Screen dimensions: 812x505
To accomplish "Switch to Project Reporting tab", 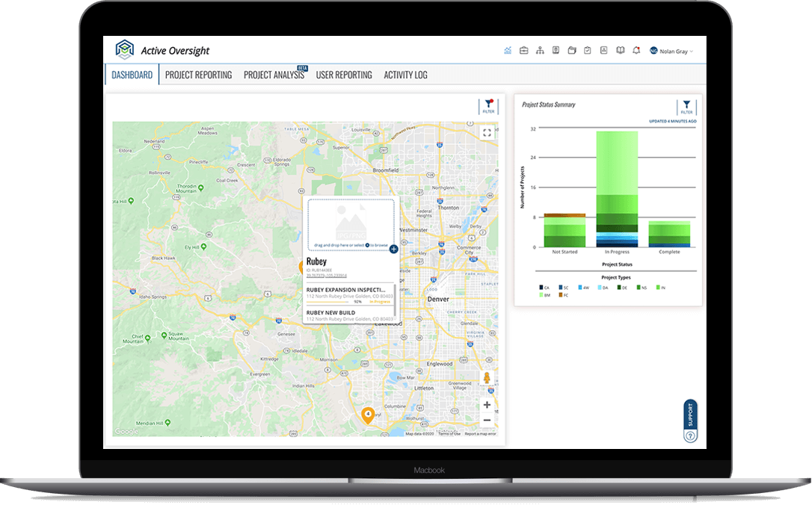I will (198, 75).
